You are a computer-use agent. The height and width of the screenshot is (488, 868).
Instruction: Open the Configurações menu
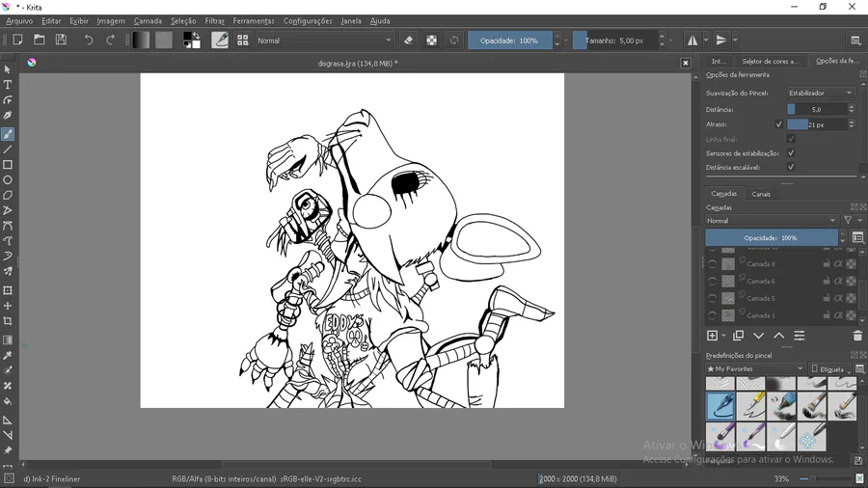pos(308,21)
